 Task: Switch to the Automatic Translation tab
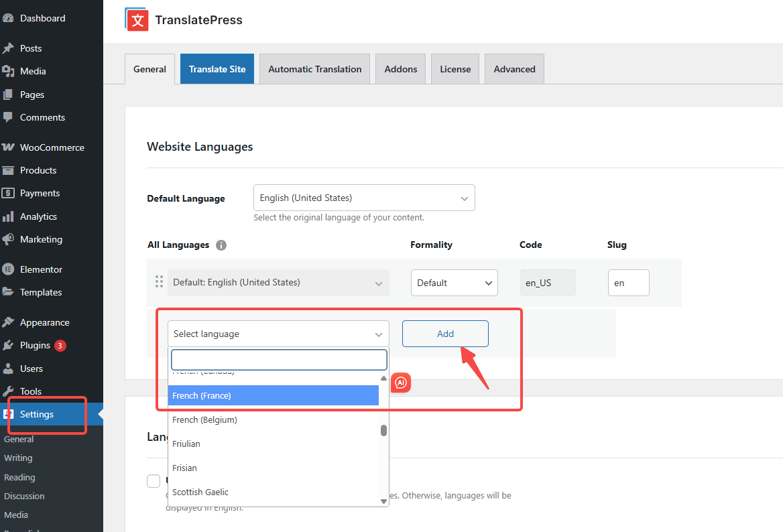coord(314,69)
